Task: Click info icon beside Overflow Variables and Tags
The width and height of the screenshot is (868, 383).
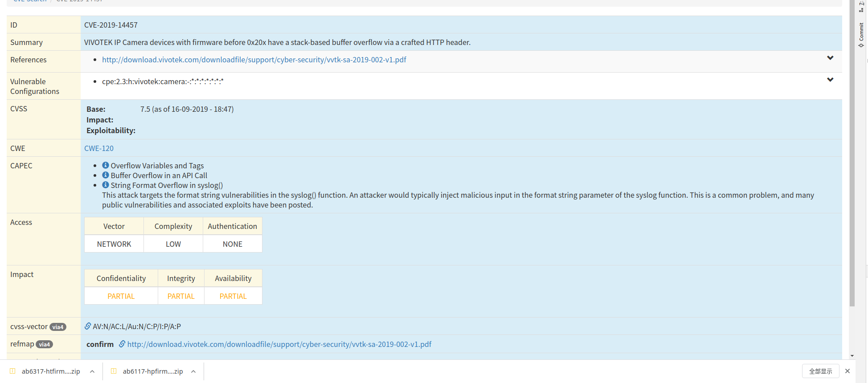Action: point(106,165)
